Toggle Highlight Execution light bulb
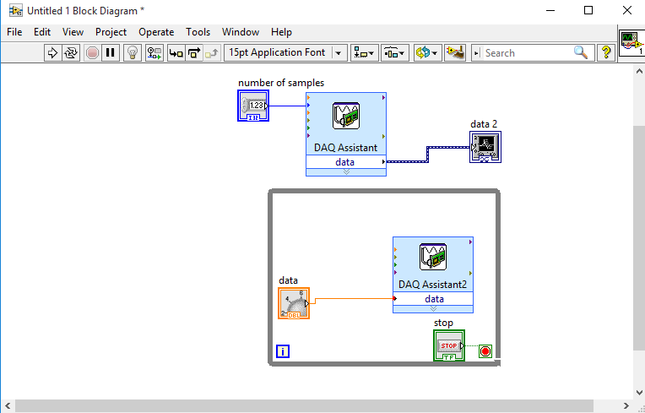The image size is (645, 413). [x=132, y=53]
